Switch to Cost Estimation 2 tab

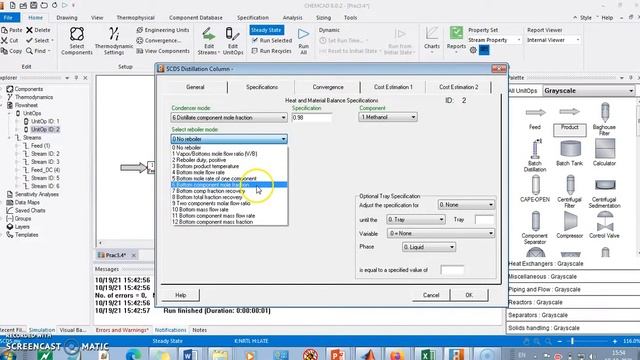pyautogui.click(x=458, y=87)
